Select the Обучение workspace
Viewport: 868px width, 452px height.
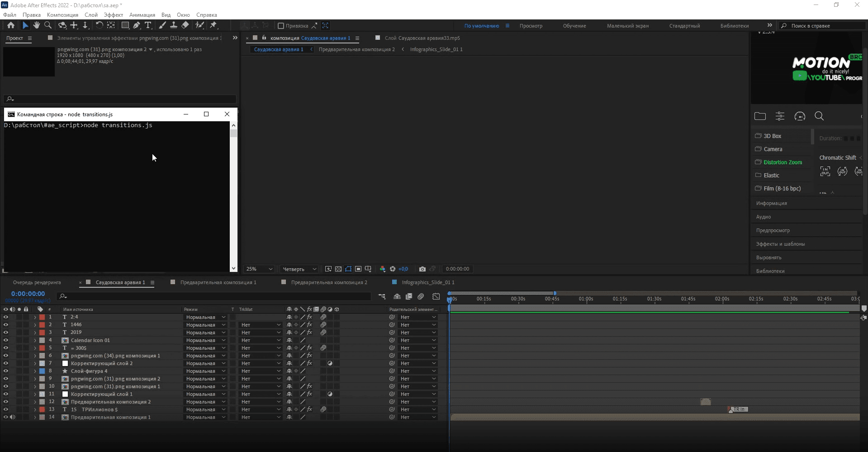(x=574, y=26)
